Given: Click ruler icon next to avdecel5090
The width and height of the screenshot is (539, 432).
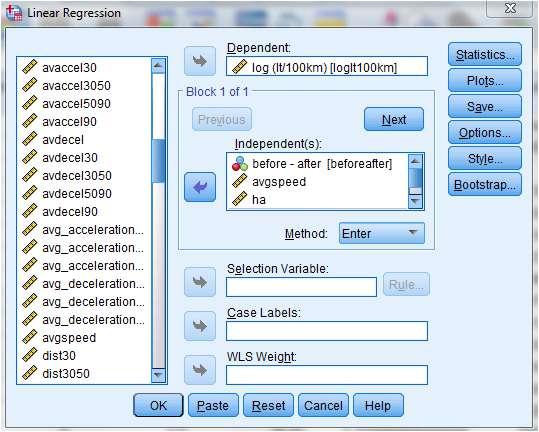Looking at the screenshot, I should pyautogui.click(x=30, y=193).
